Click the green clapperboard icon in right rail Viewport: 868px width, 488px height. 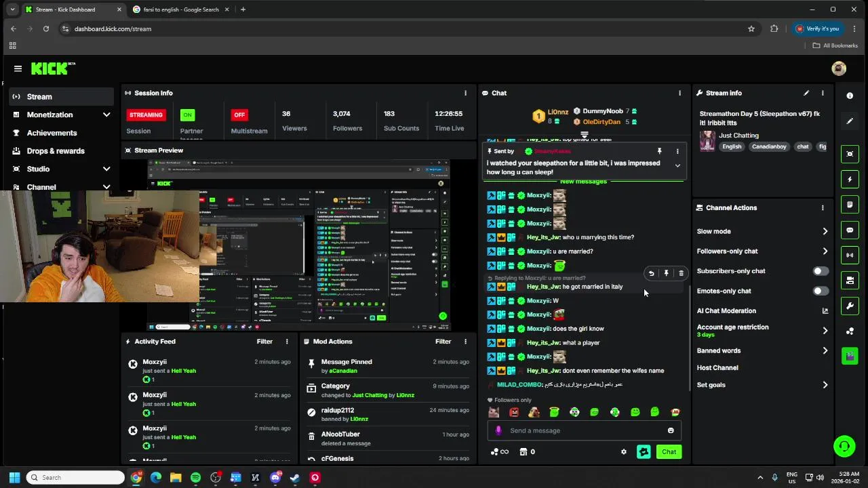click(850, 356)
